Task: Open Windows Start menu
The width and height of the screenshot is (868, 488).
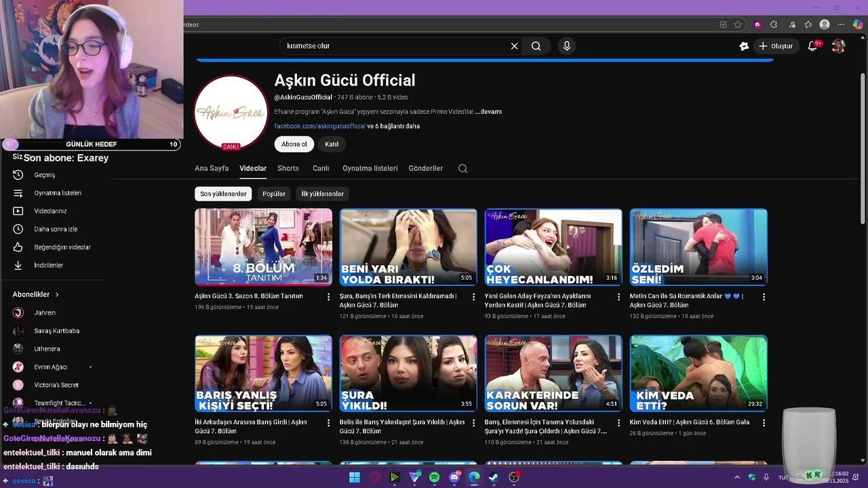Action: (355, 477)
